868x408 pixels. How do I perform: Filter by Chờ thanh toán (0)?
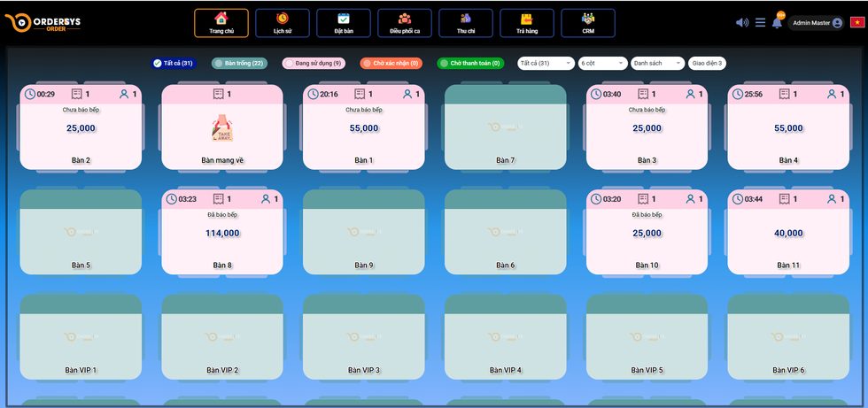tap(470, 63)
